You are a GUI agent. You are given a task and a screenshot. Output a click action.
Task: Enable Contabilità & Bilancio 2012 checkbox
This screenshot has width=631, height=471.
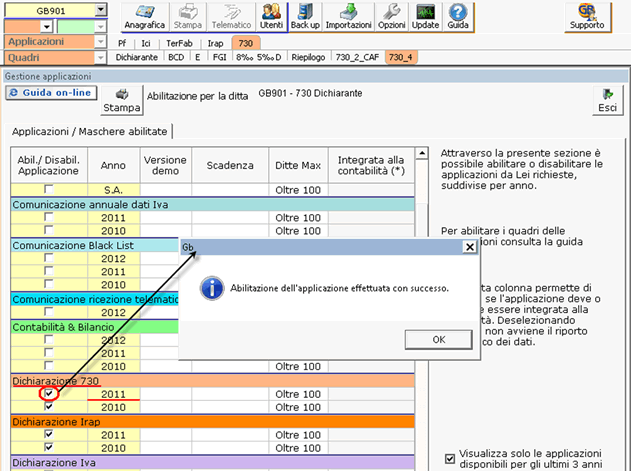[x=49, y=339]
